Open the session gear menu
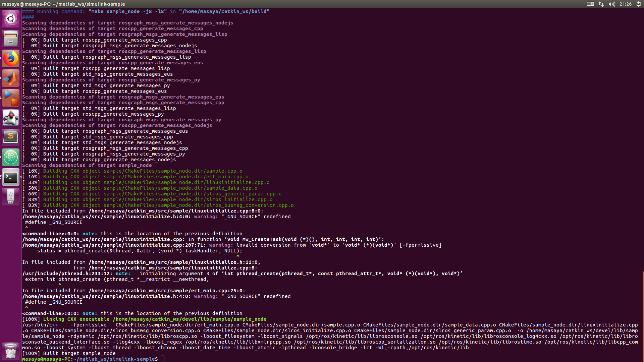Image resolution: width=644 pixels, height=362 pixels. (639, 4)
